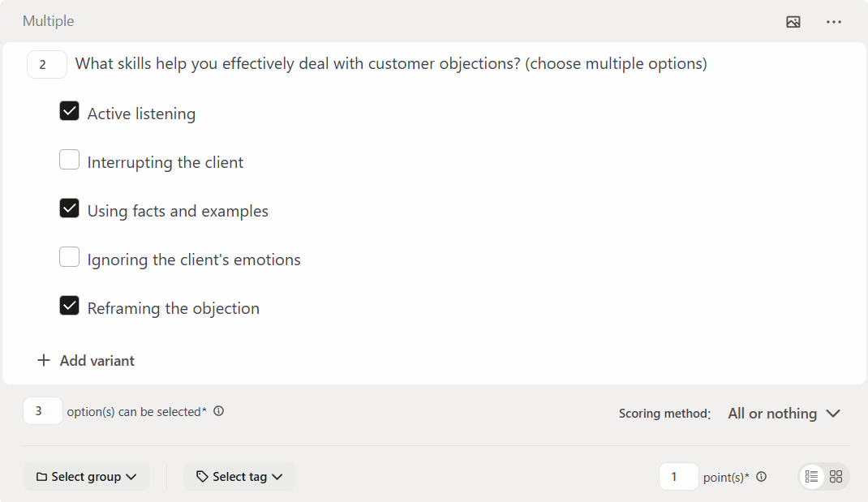Click the question number field showing 2
This screenshot has height=502, width=868.
(x=47, y=65)
